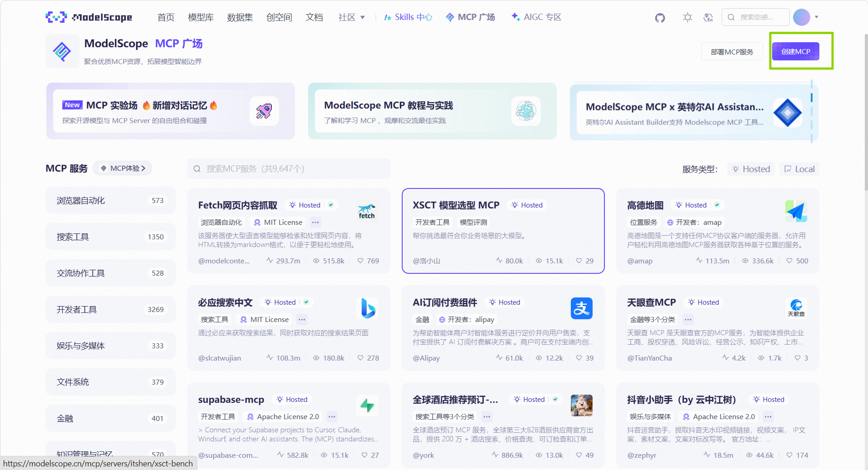Select 娱乐与多媒体 category

[x=110, y=346]
